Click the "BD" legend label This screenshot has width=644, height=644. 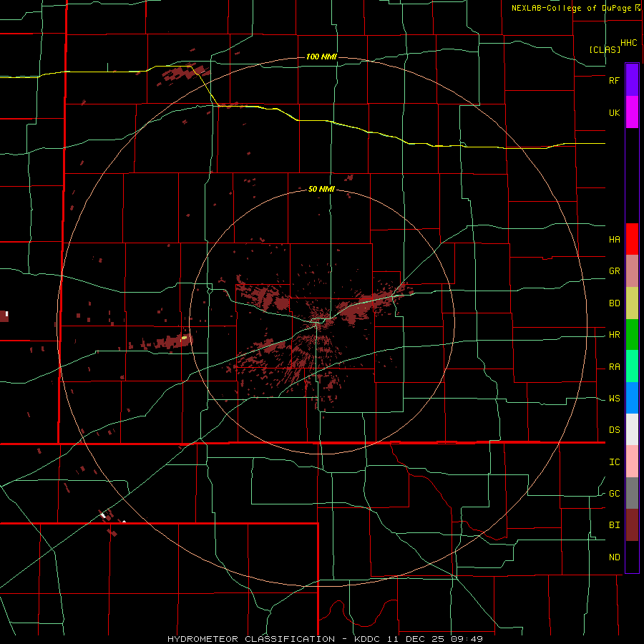(614, 303)
